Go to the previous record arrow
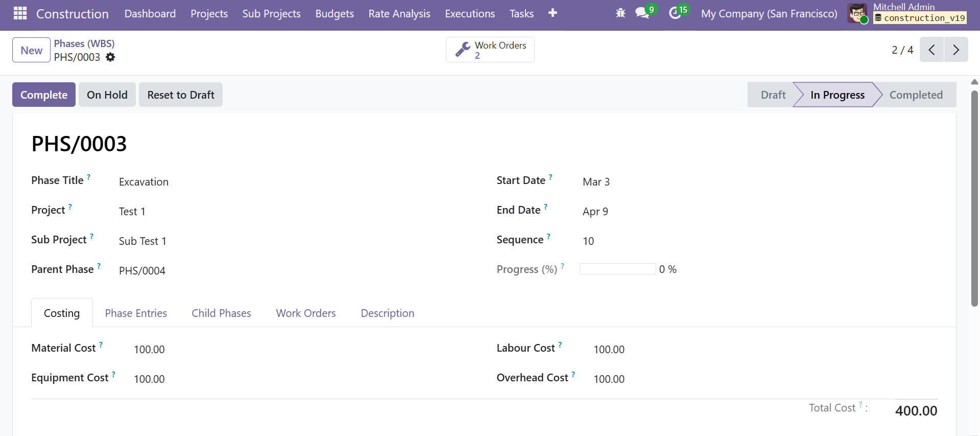 (931, 50)
